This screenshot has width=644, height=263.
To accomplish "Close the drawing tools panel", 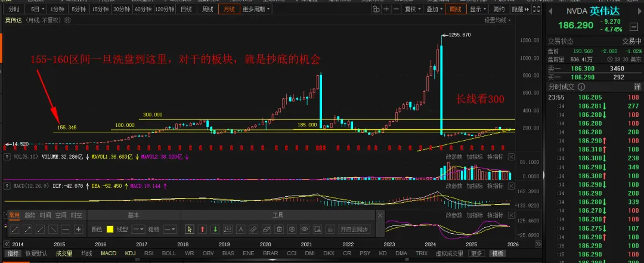I will coord(380,215).
